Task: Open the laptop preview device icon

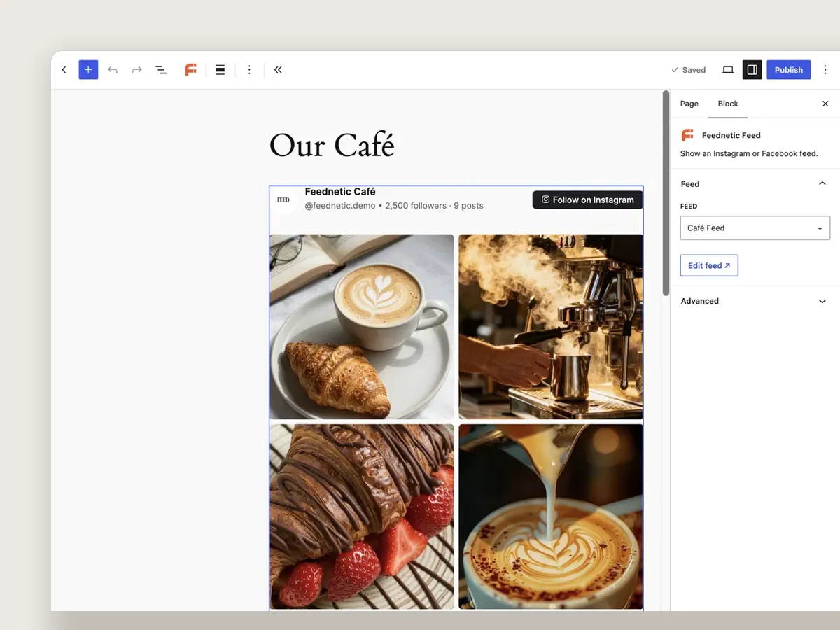Action: (x=728, y=70)
